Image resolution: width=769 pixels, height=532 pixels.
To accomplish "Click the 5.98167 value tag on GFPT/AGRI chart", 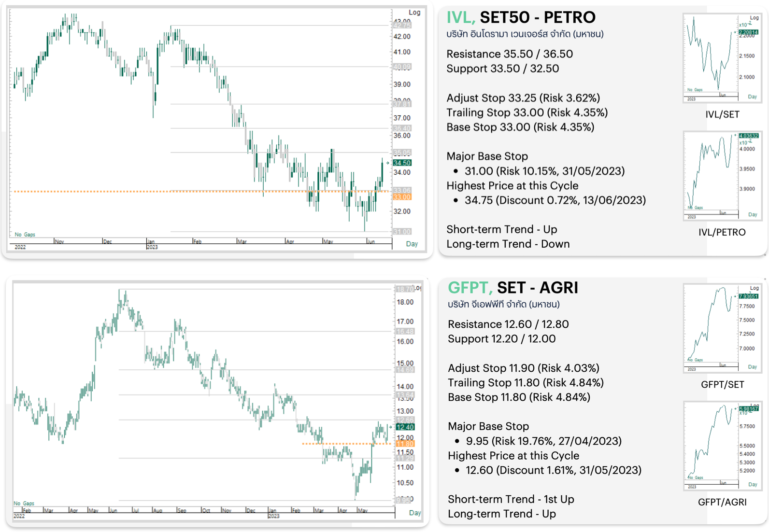I will click(749, 409).
